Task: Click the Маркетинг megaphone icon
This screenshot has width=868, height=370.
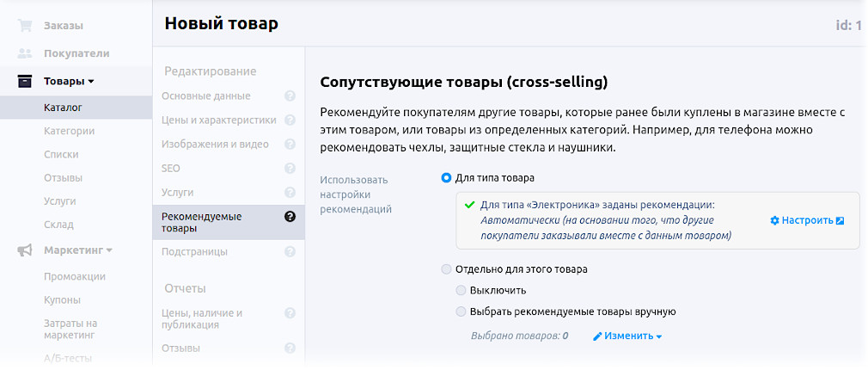Action: (x=25, y=250)
